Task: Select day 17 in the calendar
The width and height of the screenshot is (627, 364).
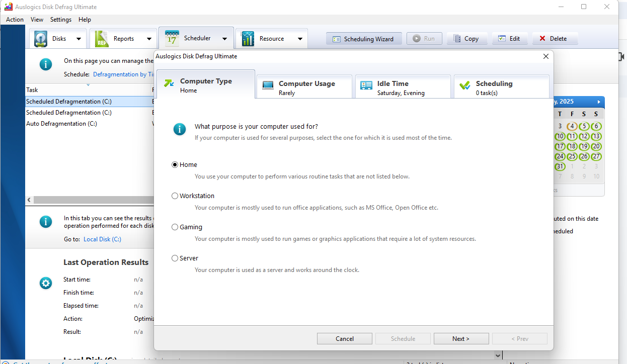Action: pyautogui.click(x=560, y=146)
